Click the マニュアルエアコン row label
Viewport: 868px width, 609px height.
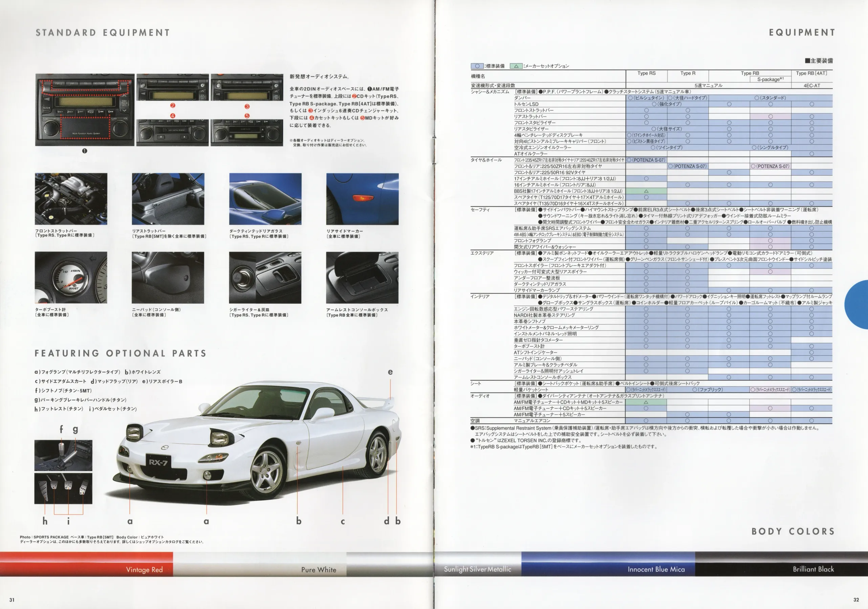(532, 421)
